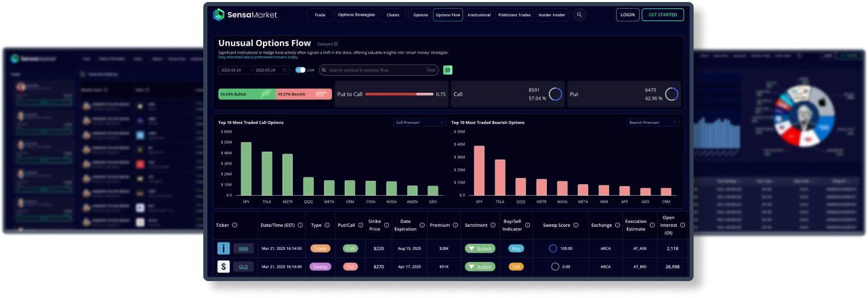The width and height of the screenshot is (868, 298).
Task: Clear the options flow search field
Action: (x=430, y=70)
